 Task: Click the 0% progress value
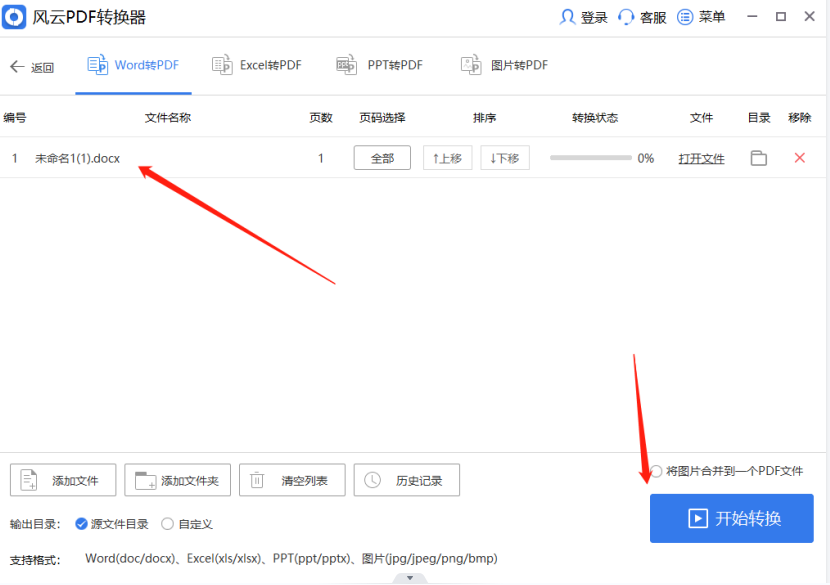[645, 158]
